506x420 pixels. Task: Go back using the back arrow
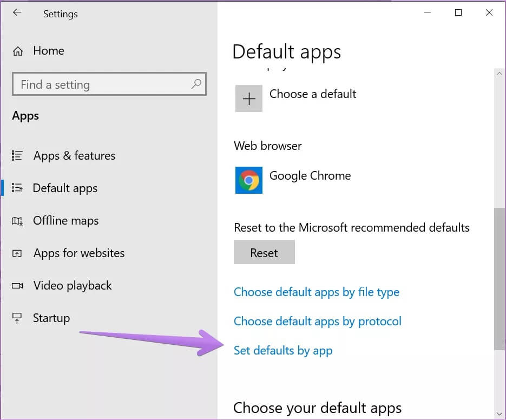pyautogui.click(x=17, y=12)
